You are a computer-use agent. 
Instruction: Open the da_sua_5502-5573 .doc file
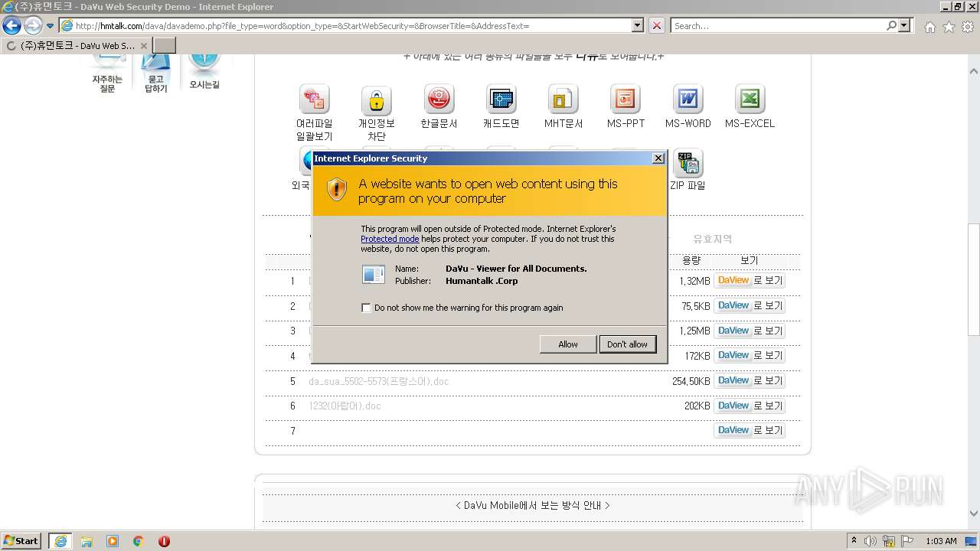pos(379,381)
